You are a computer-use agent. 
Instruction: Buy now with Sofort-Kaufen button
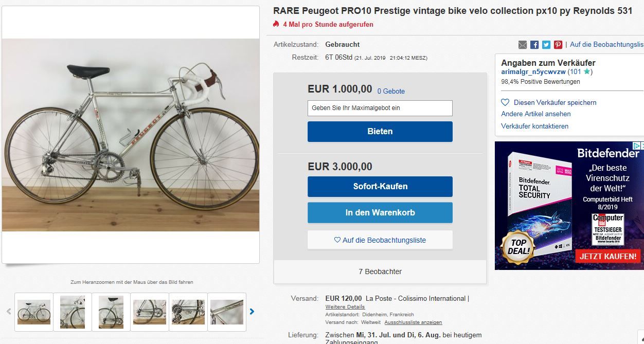[380, 186]
